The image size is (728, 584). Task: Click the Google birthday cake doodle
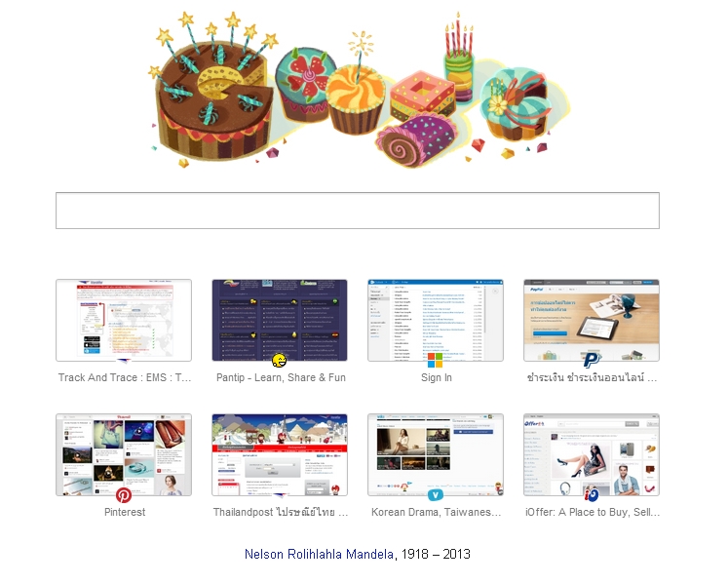pos(360,89)
